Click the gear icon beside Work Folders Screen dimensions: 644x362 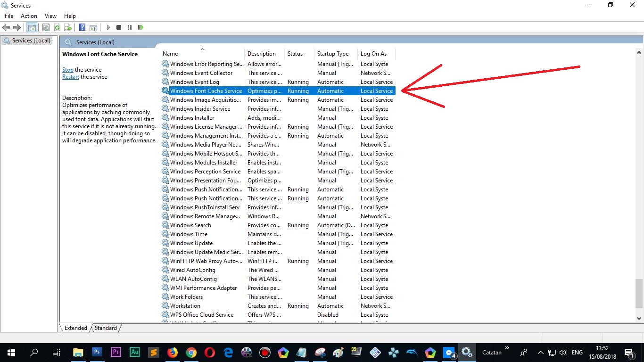pyautogui.click(x=165, y=297)
